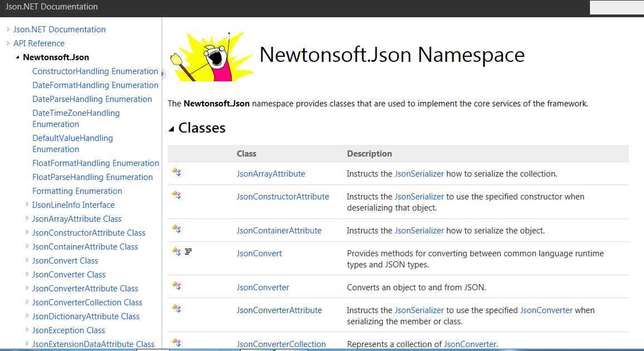This screenshot has width=644, height=351.
Task: Expand the JsonConverter Class node arrow
Action: pyautogui.click(x=27, y=274)
